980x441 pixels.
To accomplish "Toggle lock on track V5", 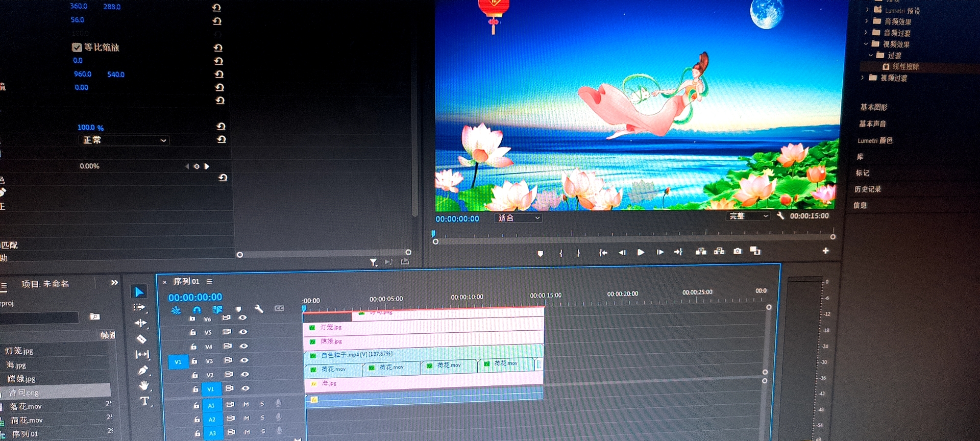I will coord(193,332).
